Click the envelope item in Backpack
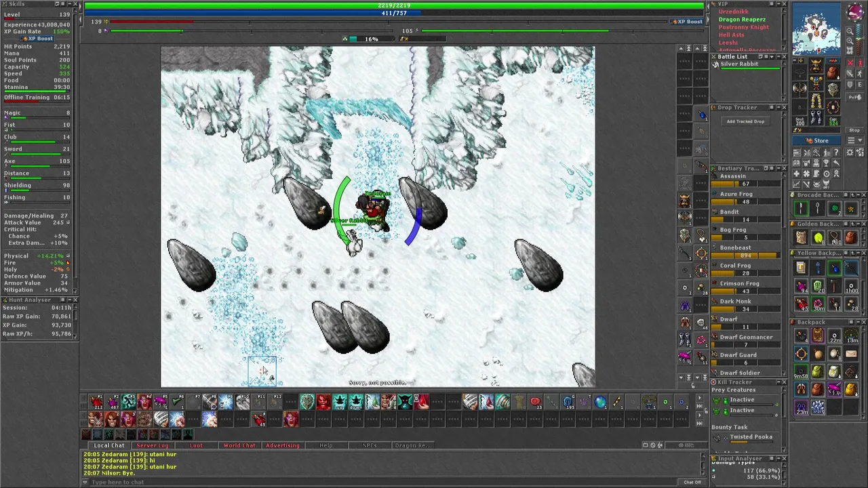The image size is (868, 488). (850, 353)
